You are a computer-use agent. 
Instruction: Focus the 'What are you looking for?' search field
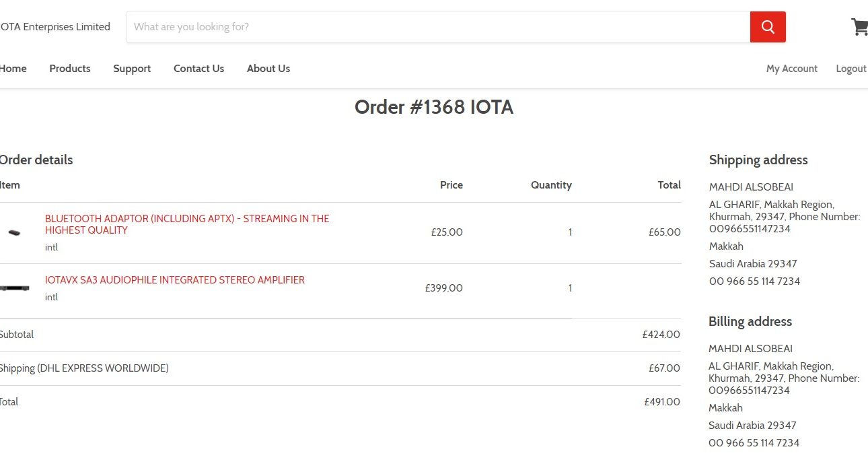point(439,27)
